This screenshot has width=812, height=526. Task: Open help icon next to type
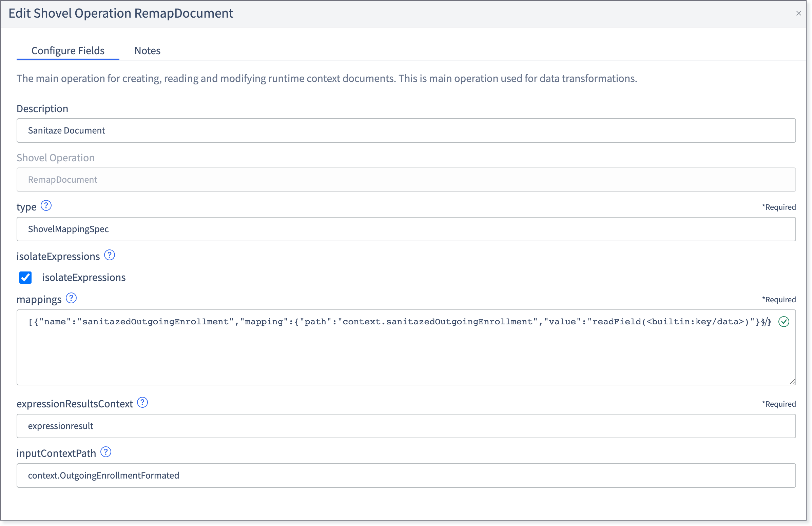coord(46,206)
